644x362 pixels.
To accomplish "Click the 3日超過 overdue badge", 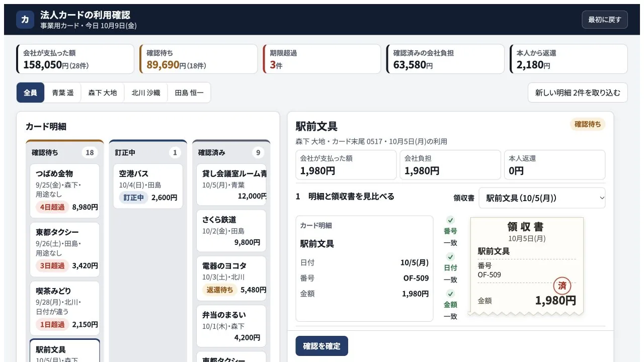I will click(52, 266).
